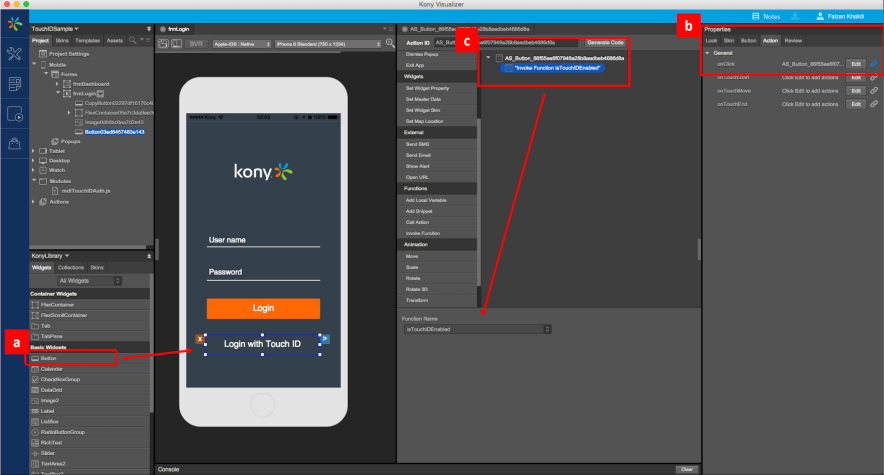Open the KonyLibrary dropdown
The image size is (884, 475).
pyautogui.click(x=50, y=256)
